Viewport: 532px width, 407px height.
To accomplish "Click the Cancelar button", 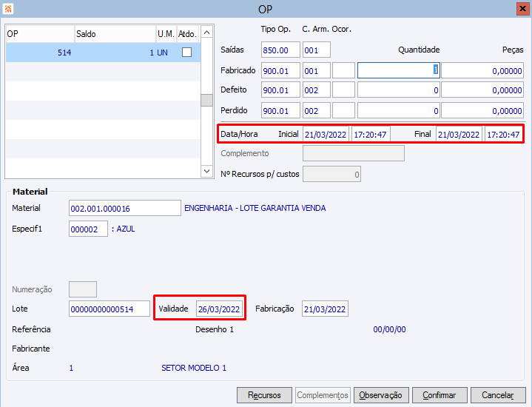I will tap(498, 395).
